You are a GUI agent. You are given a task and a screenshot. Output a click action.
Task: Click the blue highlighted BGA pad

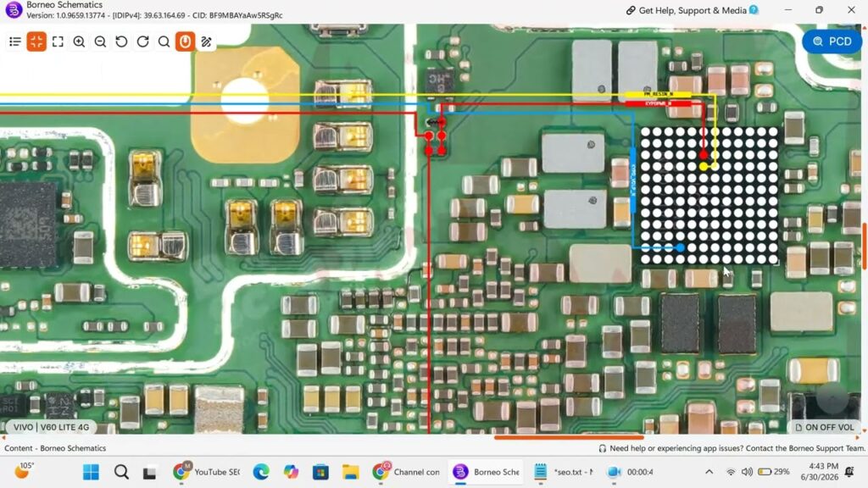681,248
